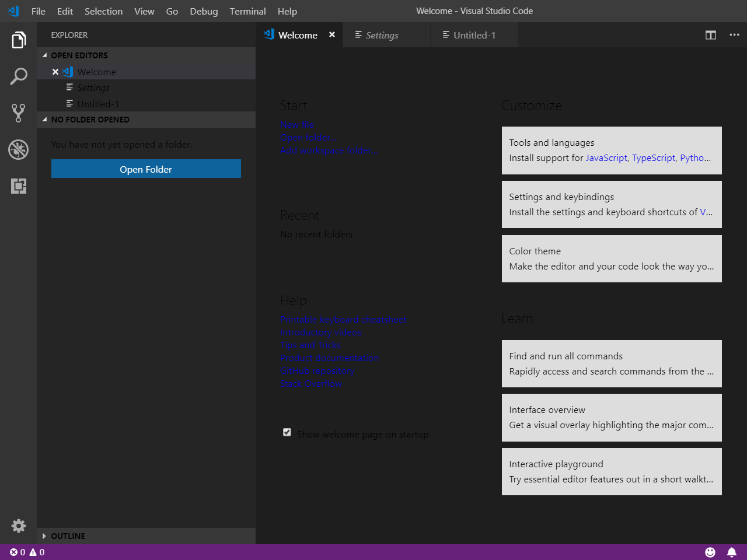Screen dimensions: 747x560
Task: Click the Extensions icon in the activity bar
Action: click(x=18, y=186)
